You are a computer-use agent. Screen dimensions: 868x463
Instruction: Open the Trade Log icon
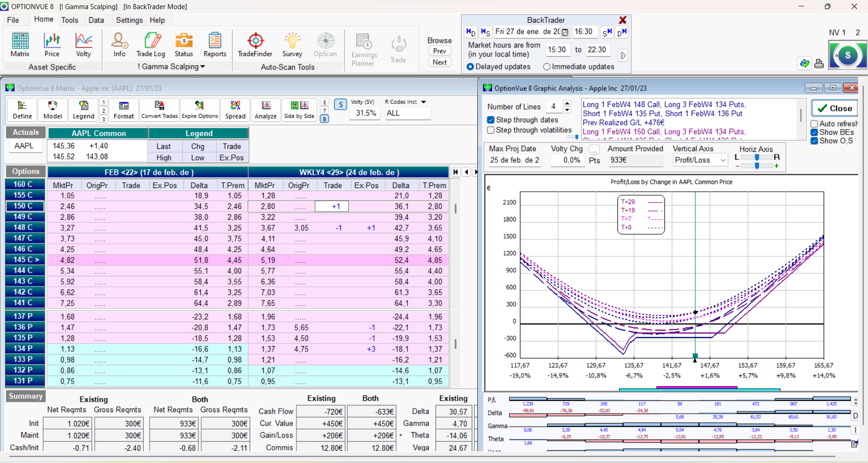click(x=151, y=45)
